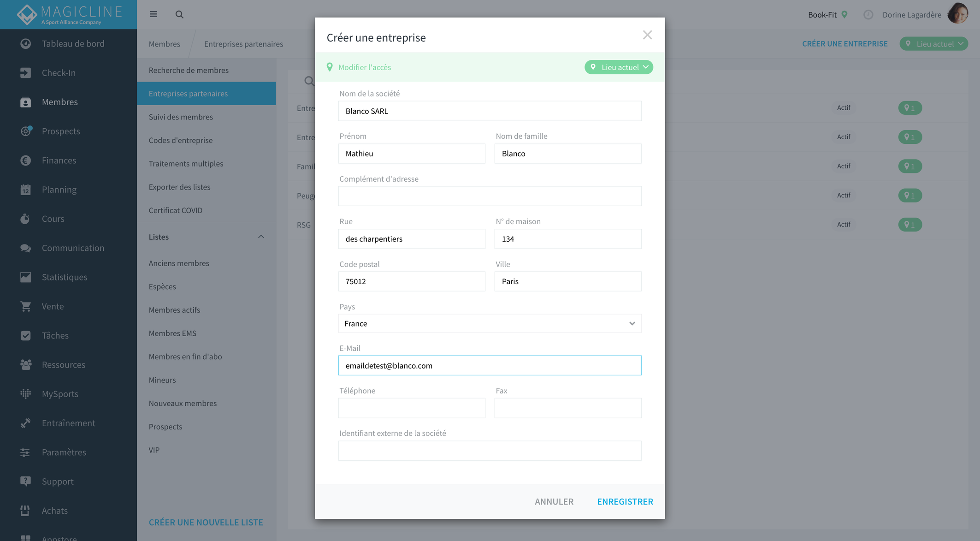Select the Membres sidebar icon
Image resolution: width=980 pixels, height=541 pixels.
26,102
